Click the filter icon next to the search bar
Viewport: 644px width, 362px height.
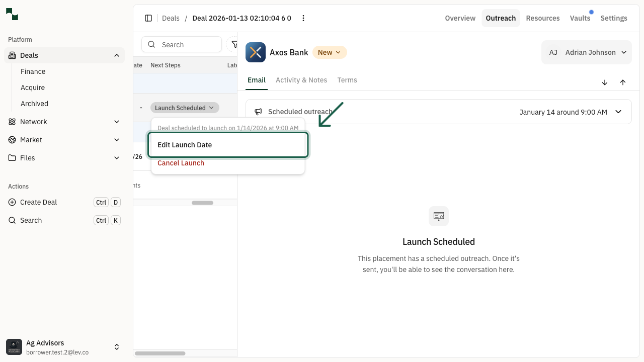[x=234, y=44]
